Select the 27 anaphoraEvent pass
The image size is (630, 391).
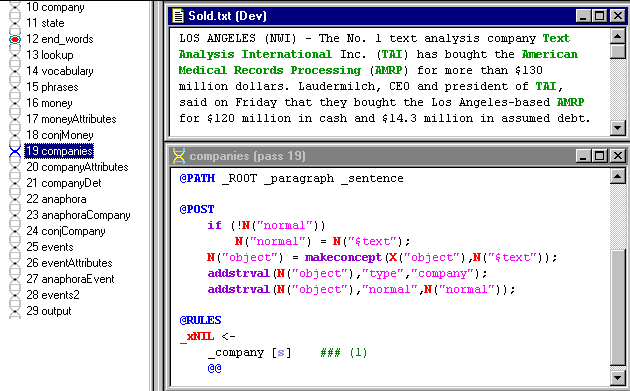(70, 279)
